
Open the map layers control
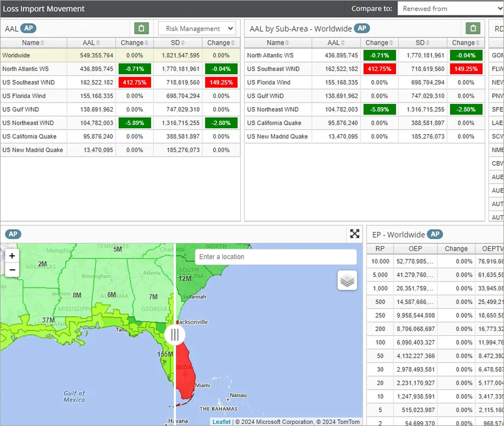point(347,280)
